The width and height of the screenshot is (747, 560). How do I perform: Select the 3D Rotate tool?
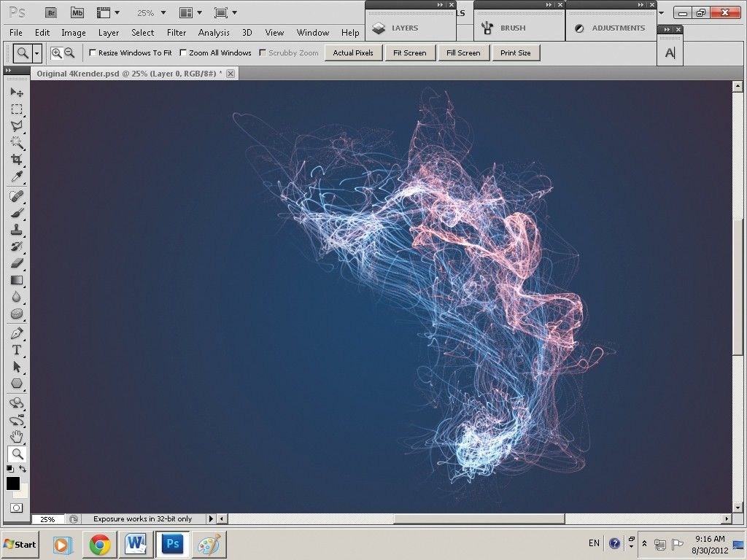(x=17, y=403)
